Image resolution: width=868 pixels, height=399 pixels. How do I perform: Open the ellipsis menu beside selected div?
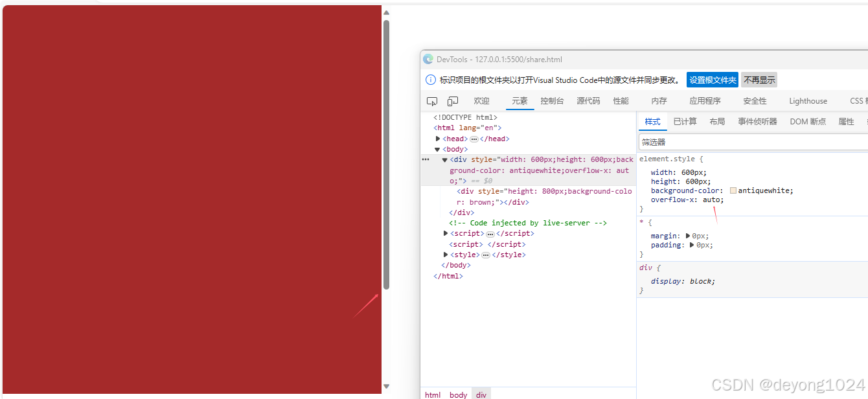click(426, 159)
